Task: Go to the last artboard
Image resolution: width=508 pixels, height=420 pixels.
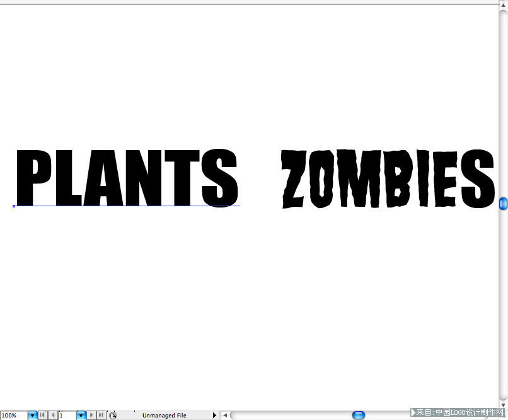Action: [x=101, y=415]
